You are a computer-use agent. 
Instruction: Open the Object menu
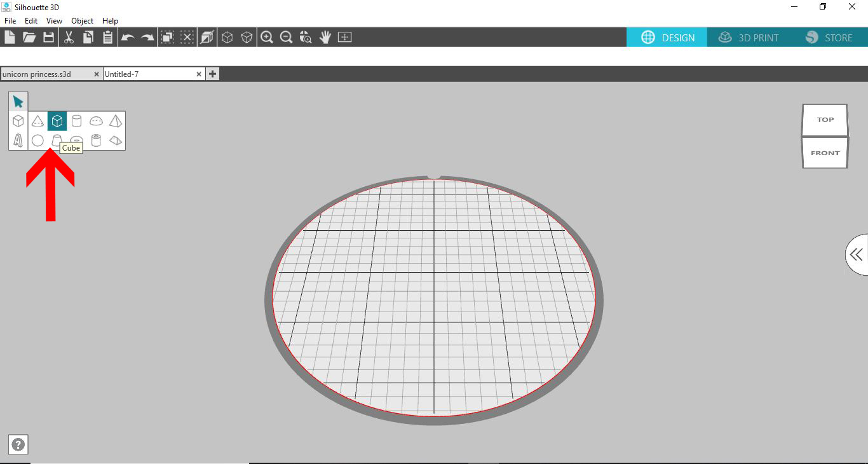[83, 21]
